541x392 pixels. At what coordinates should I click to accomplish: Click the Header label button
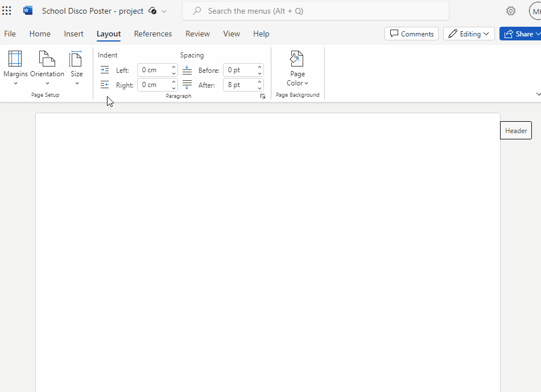516,130
